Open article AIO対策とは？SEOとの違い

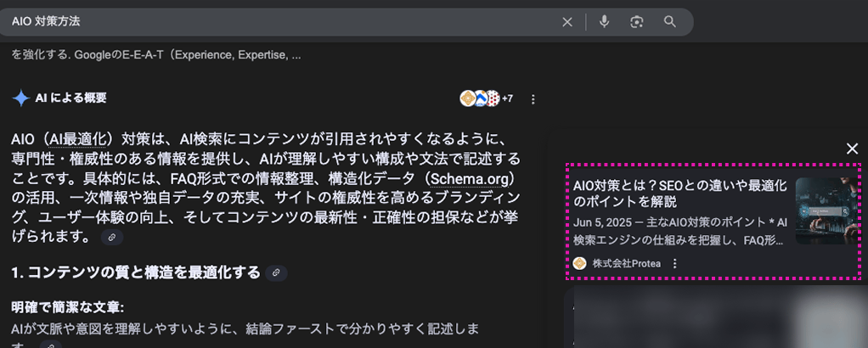tap(679, 193)
